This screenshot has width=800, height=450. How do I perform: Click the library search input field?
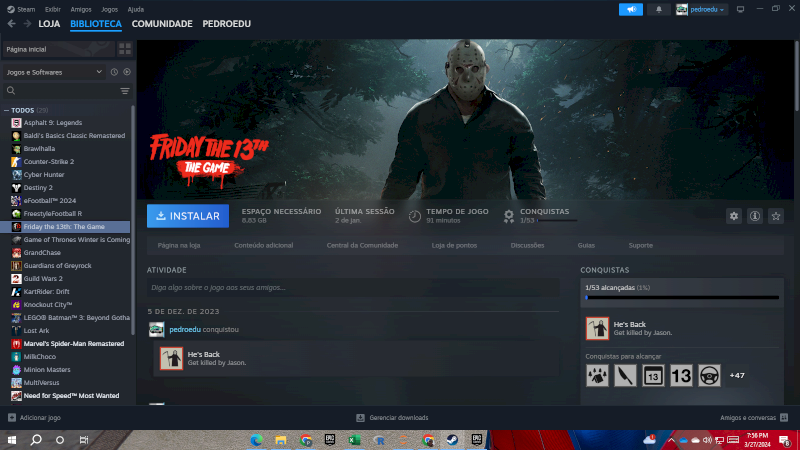point(66,91)
